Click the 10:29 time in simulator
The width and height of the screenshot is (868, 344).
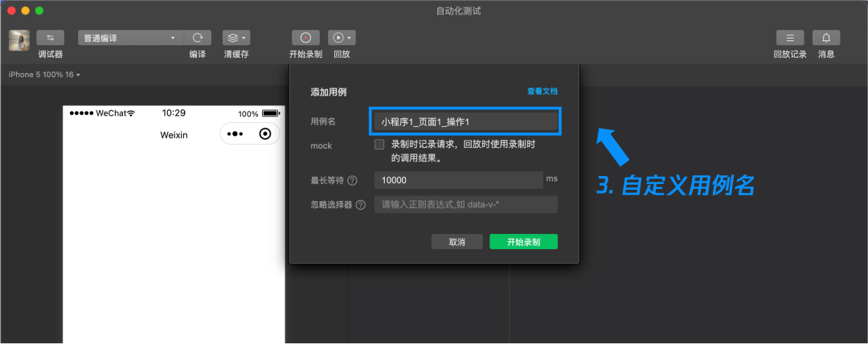click(174, 113)
